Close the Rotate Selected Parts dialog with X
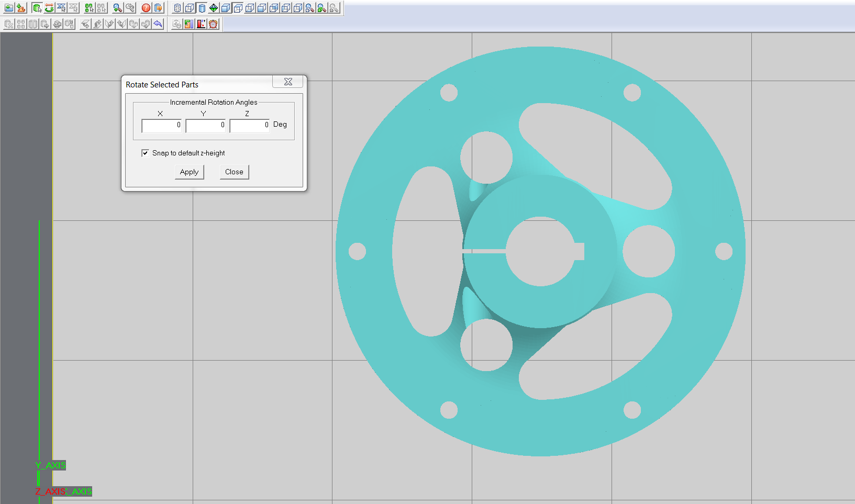Image resolution: width=855 pixels, height=504 pixels. point(288,82)
